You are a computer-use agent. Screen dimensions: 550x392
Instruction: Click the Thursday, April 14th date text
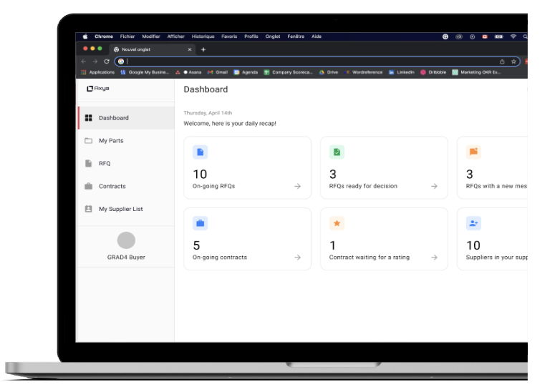click(208, 113)
